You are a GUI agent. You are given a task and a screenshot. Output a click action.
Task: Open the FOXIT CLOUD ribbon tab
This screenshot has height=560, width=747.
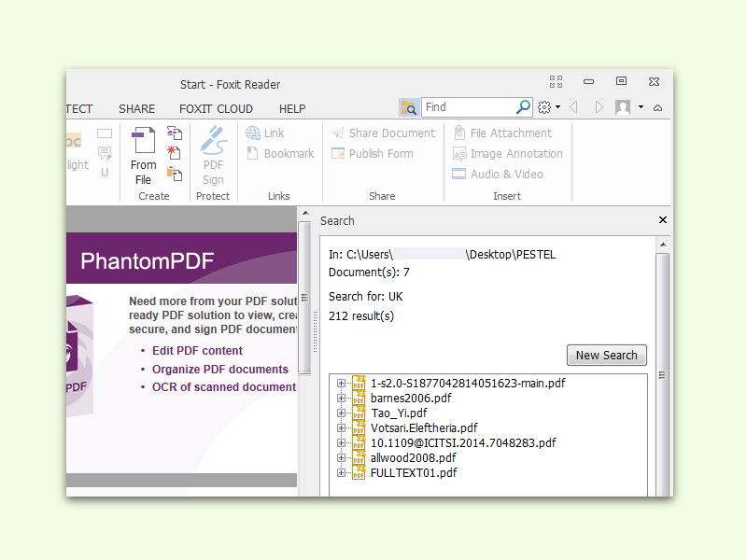coord(216,108)
